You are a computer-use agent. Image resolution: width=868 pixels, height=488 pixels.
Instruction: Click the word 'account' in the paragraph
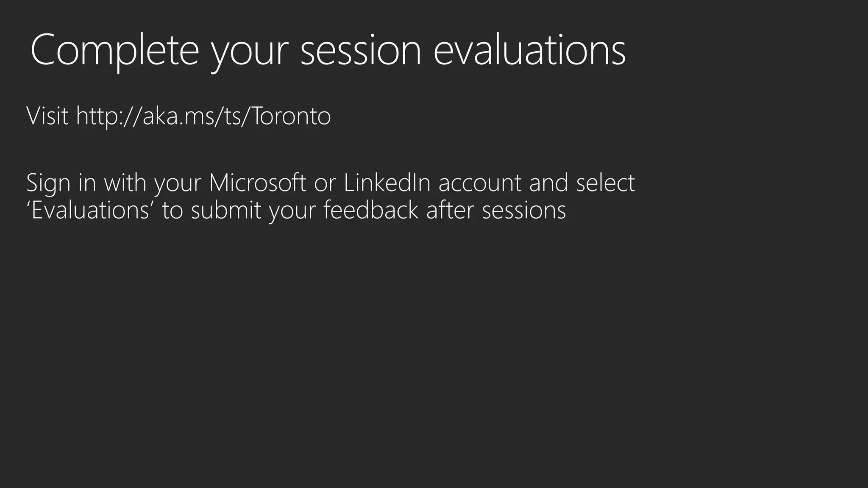tap(480, 184)
